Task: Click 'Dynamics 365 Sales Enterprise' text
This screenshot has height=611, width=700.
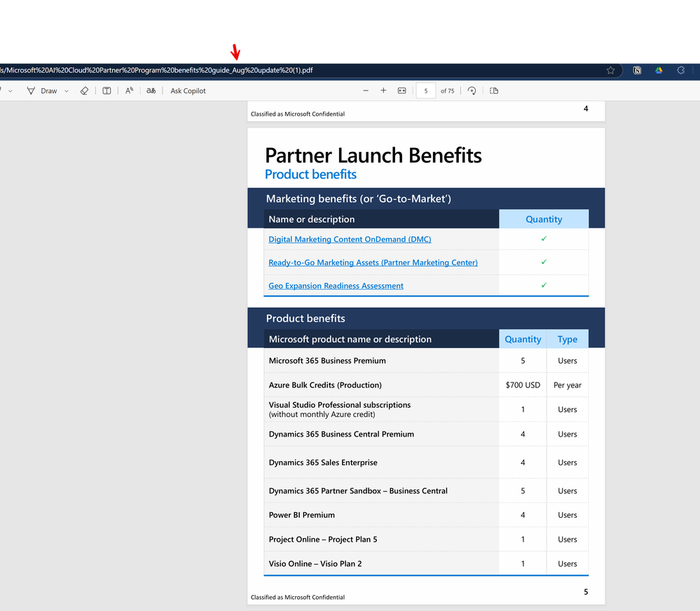Action: tap(323, 462)
